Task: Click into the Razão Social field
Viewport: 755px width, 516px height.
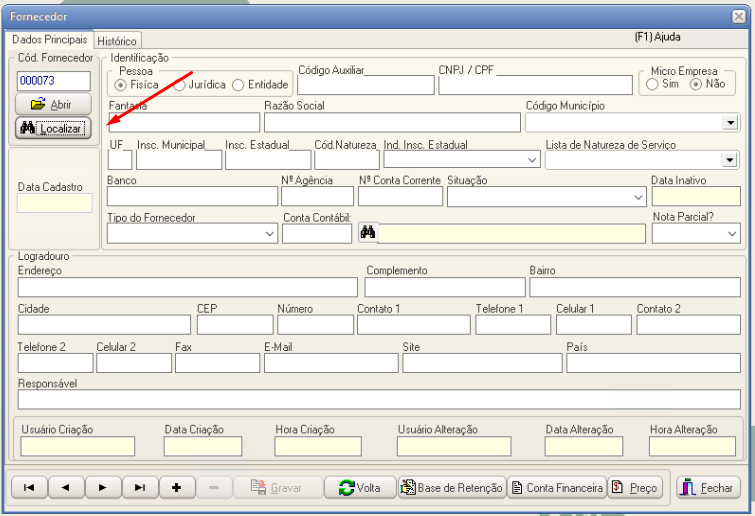Action: [392, 123]
